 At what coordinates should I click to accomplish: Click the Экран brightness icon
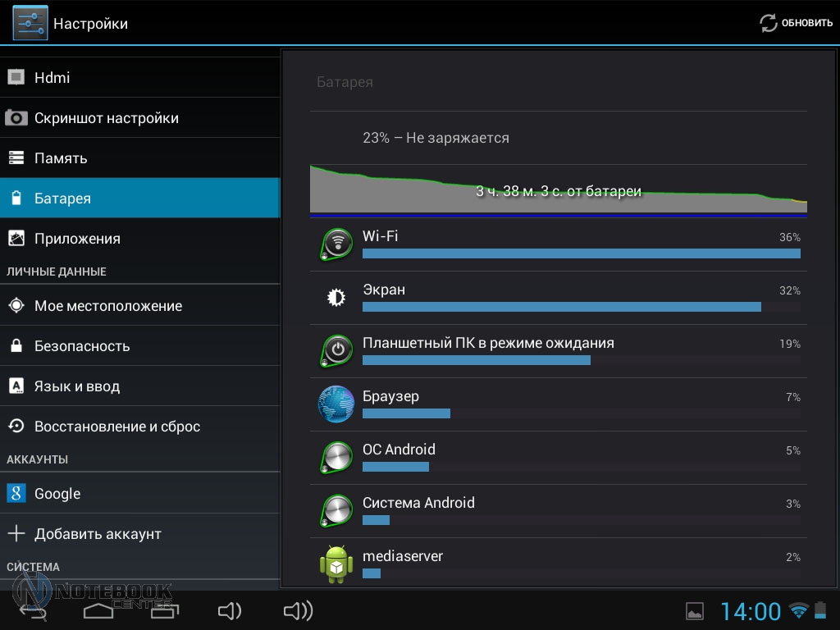336,298
